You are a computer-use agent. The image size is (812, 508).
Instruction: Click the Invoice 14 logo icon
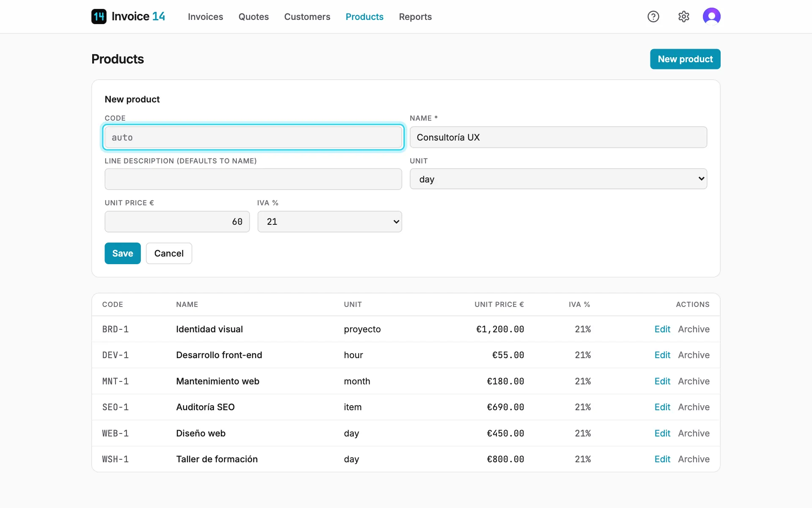[99, 17]
